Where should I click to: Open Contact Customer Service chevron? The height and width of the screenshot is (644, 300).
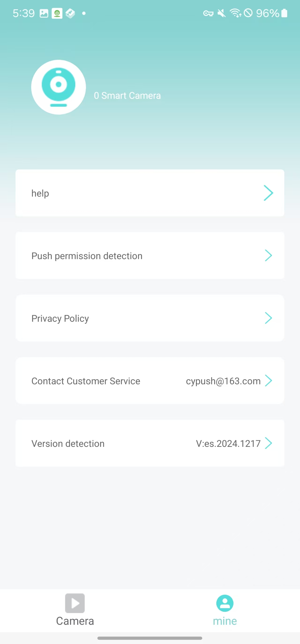tap(269, 380)
